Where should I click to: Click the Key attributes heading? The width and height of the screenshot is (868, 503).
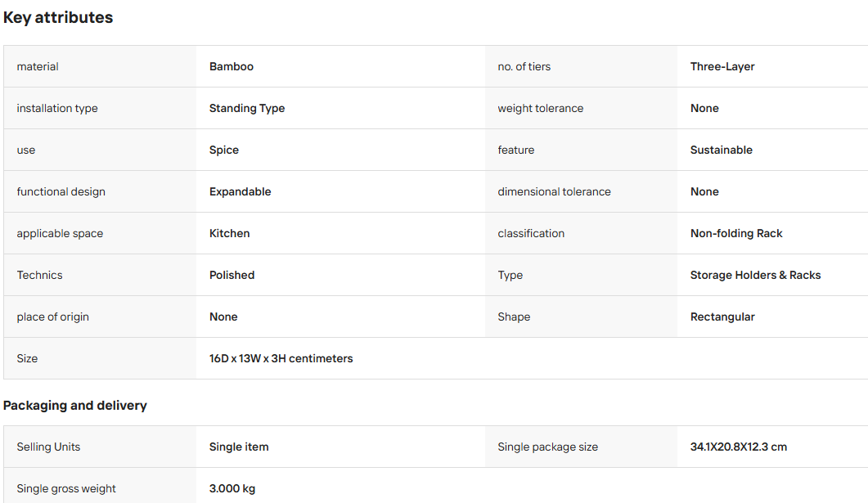(58, 18)
